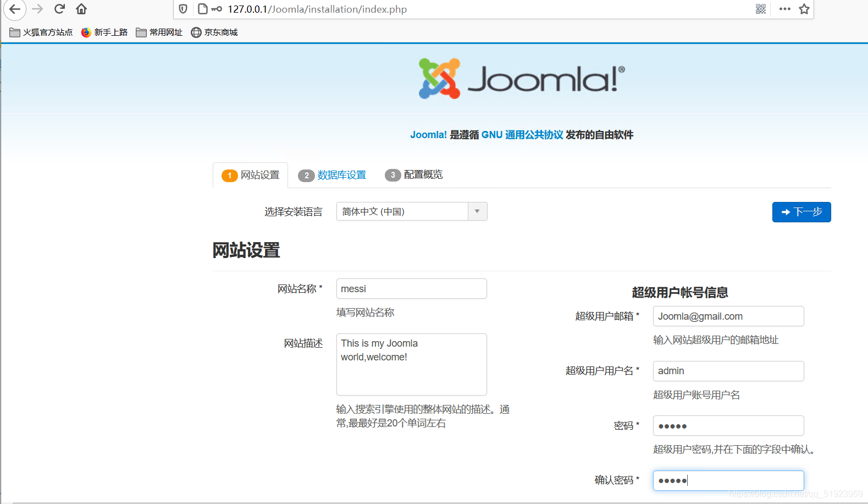Click the 超级用户账号用户名 hint text
Viewport: 868px width, 504px height.
[696, 395]
